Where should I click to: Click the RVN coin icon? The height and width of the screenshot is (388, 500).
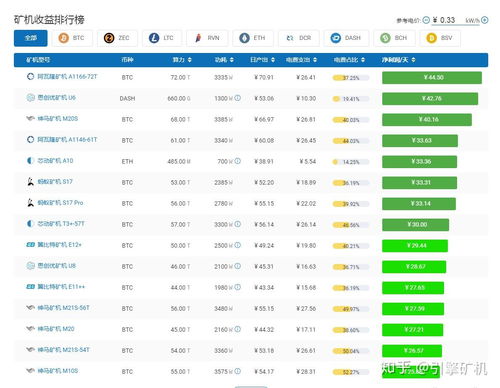click(x=198, y=38)
